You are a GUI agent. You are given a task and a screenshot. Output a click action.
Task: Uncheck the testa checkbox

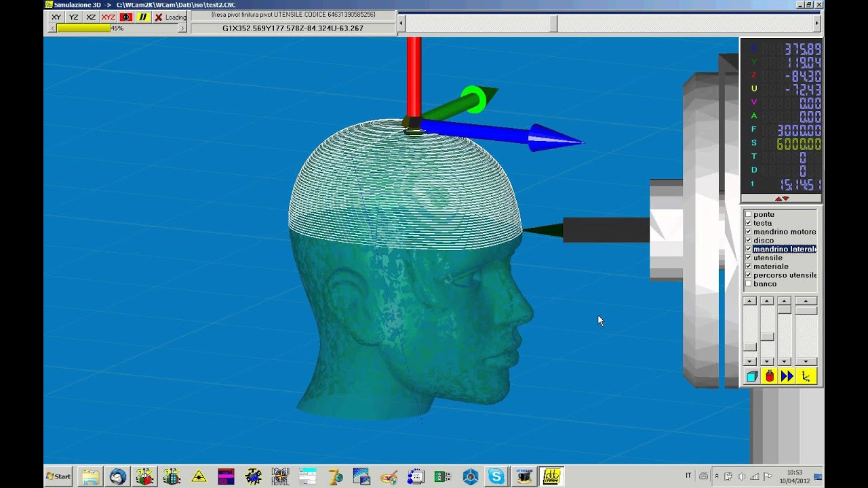[x=749, y=223]
